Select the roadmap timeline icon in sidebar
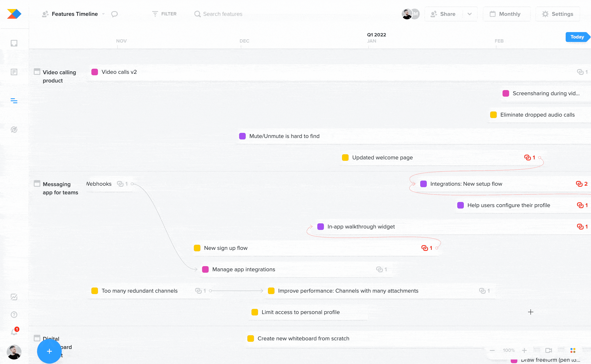The height and width of the screenshot is (364, 591). (x=14, y=101)
